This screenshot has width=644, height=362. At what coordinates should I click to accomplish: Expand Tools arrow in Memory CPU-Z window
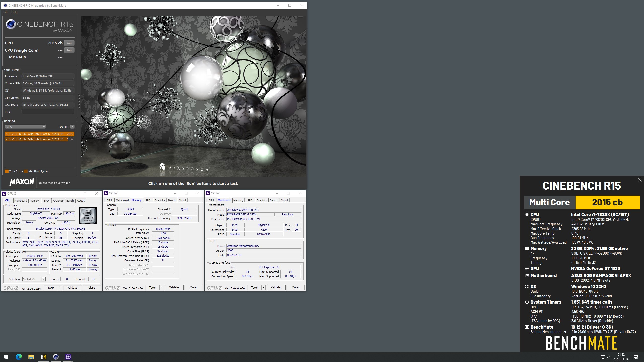pos(162,287)
